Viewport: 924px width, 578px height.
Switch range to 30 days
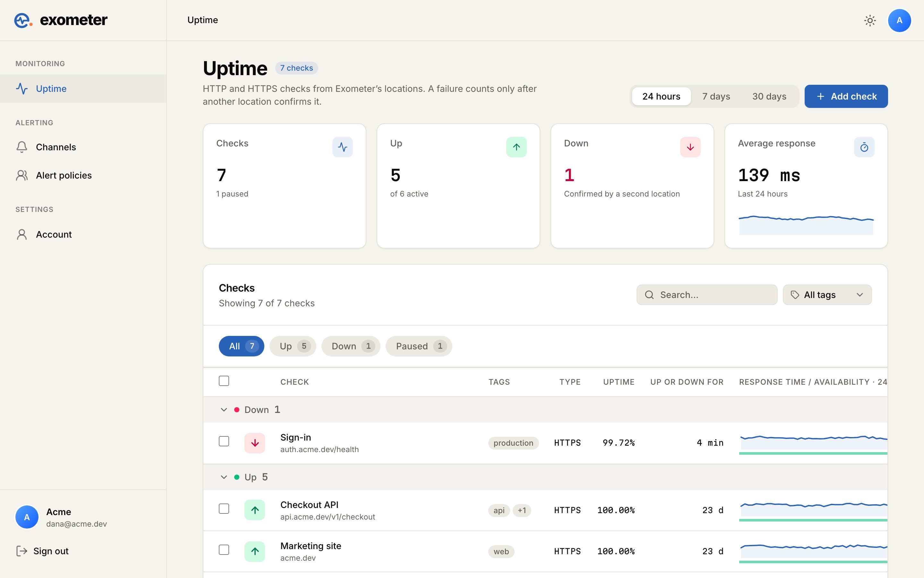click(x=769, y=96)
